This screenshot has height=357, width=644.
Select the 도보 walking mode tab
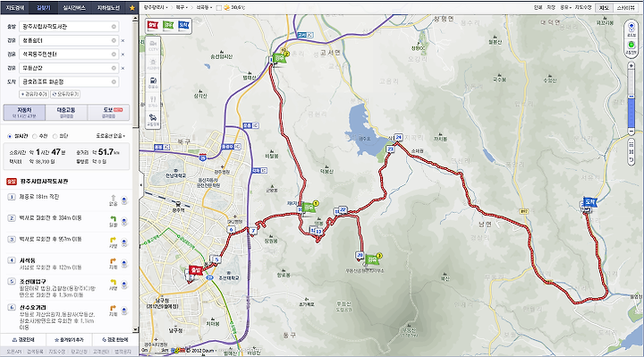109,112
